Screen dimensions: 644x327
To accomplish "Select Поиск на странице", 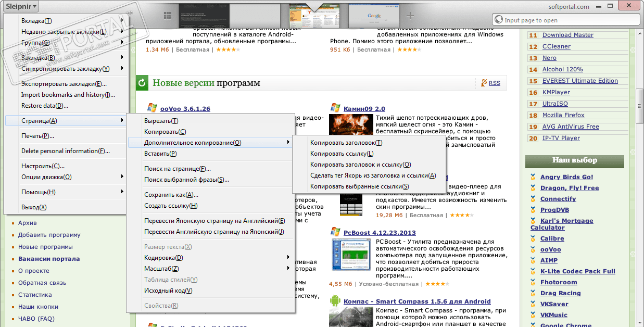I will [x=210, y=169].
